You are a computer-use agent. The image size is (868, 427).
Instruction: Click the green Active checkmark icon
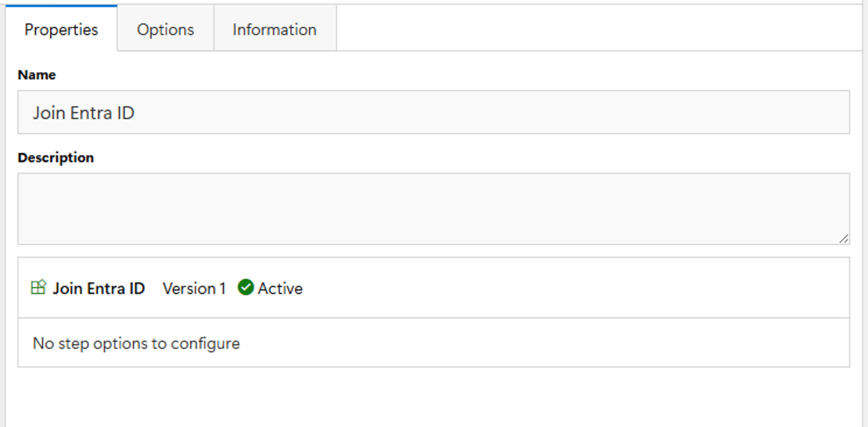[x=246, y=288]
